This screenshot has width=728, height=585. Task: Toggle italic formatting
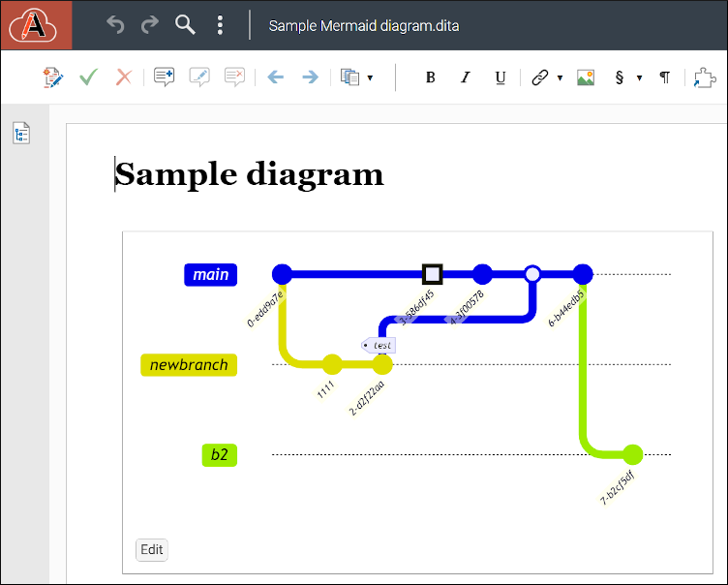pyautogui.click(x=465, y=78)
